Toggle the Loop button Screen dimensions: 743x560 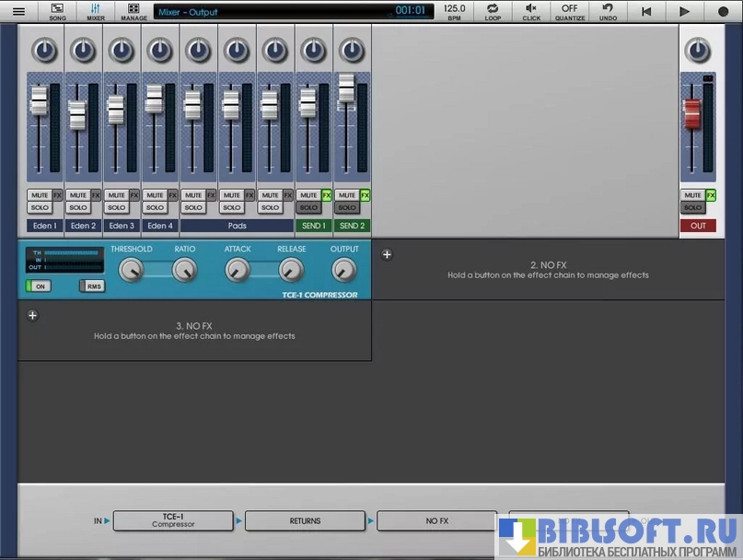coord(493,11)
